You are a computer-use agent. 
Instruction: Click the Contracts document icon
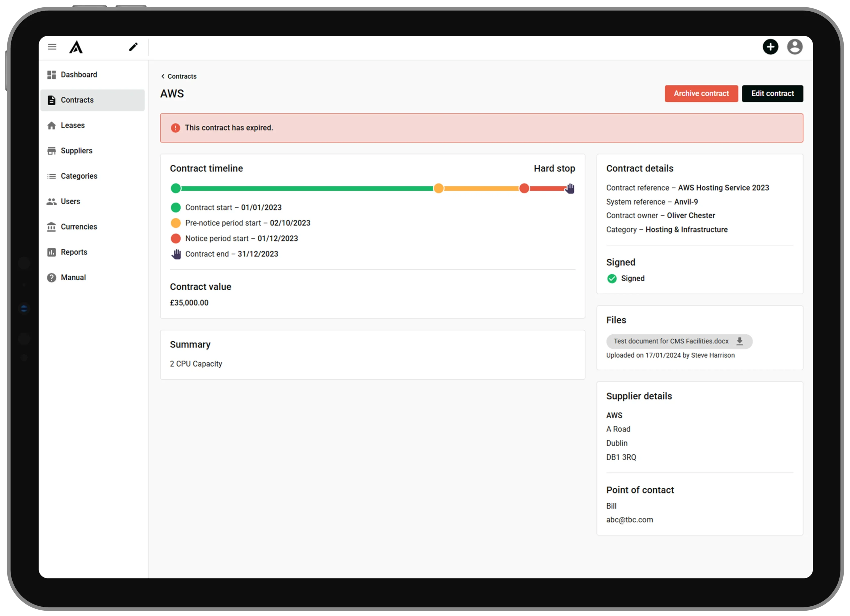[52, 100]
